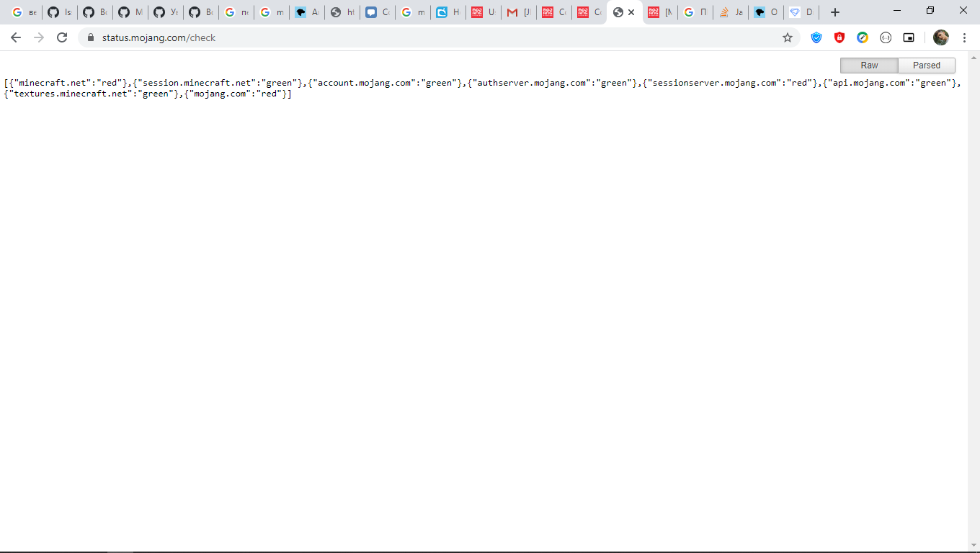Open the profile avatar menu
Viewport: 980px width, 553px height.
(941, 37)
